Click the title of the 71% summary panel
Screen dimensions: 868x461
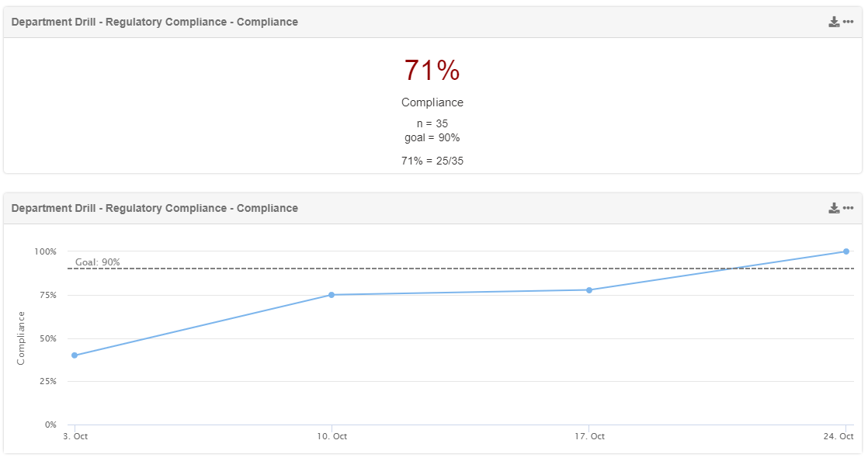point(155,22)
